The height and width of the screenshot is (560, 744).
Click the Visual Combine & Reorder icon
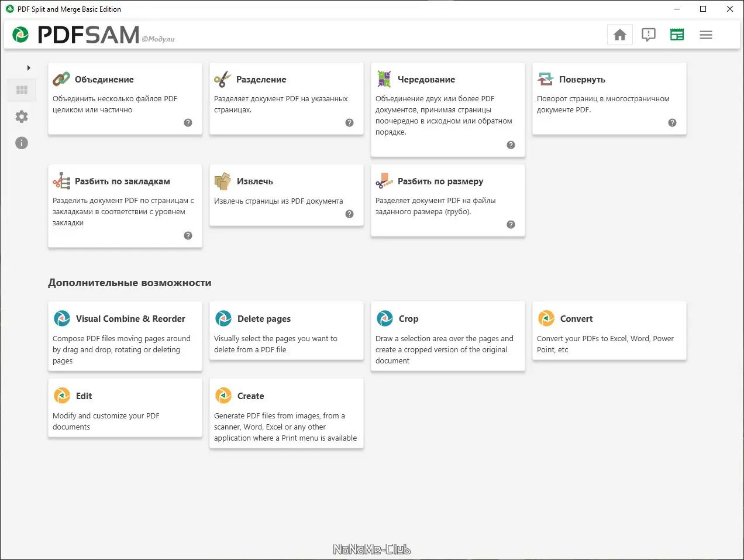62,318
